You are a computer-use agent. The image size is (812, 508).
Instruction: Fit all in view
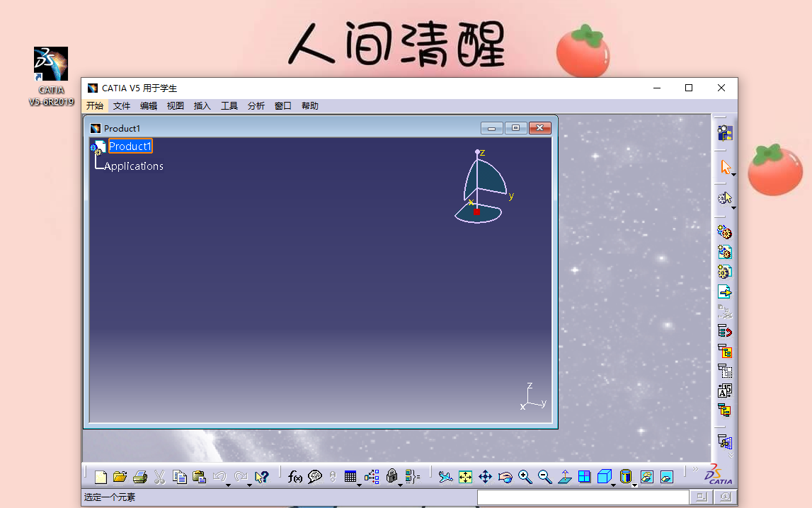pos(466,477)
